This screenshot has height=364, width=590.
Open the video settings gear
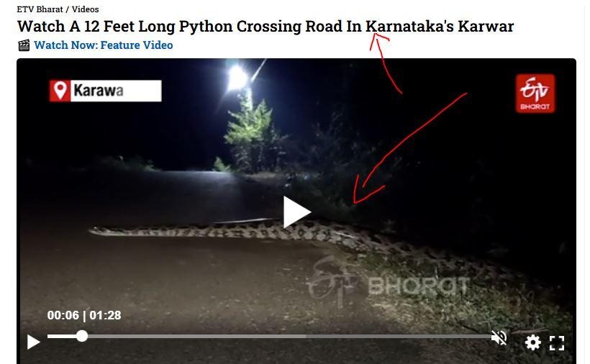coord(533,342)
